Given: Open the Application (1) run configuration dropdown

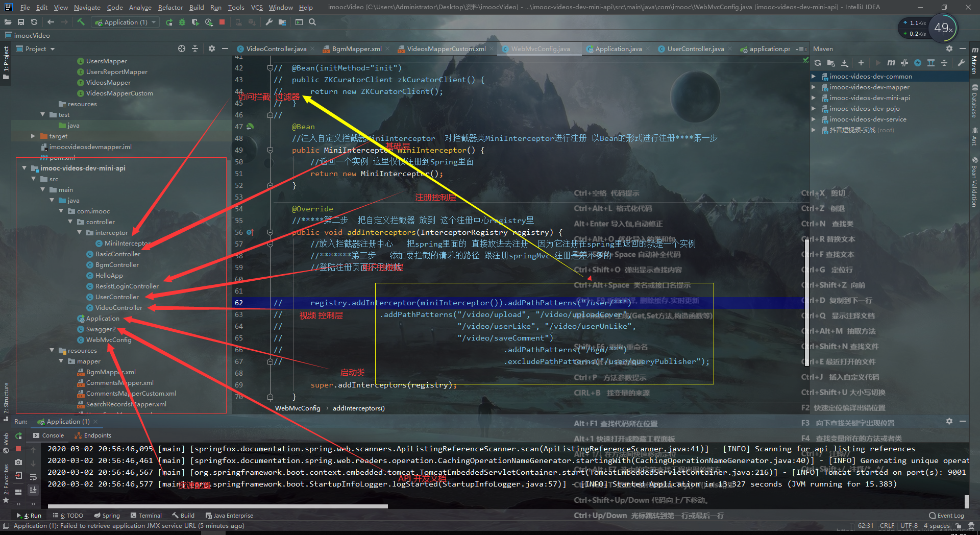Looking at the screenshot, I should [126, 22].
